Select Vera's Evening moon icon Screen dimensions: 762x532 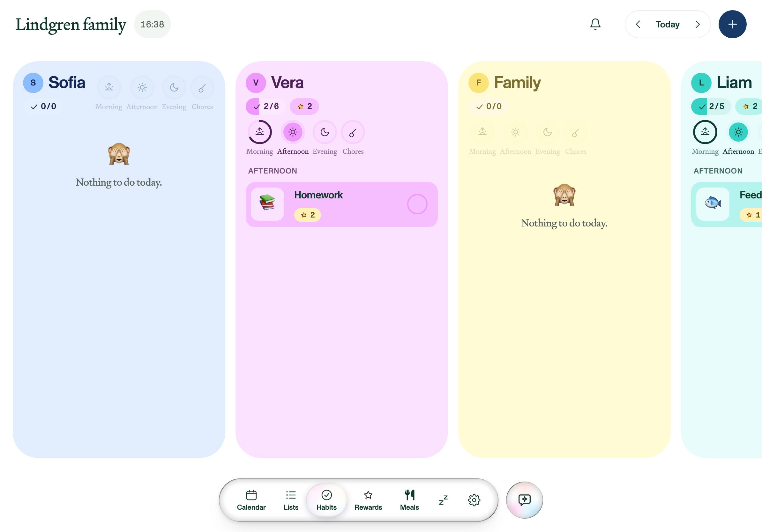325,132
